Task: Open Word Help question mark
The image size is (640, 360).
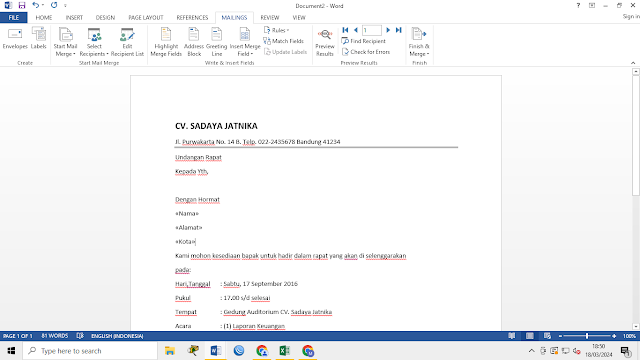Action: click(578, 6)
